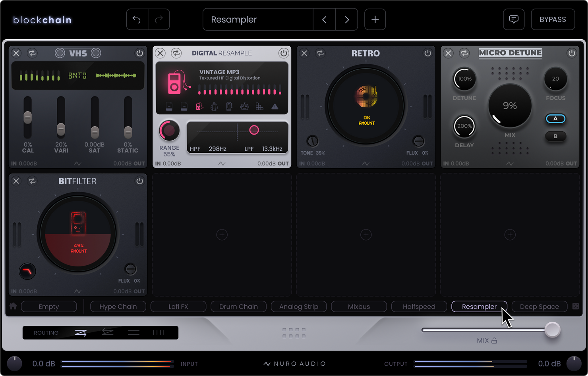The image size is (588, 376).
Task: Load the Deep Space preset
Action: [540, 307]
